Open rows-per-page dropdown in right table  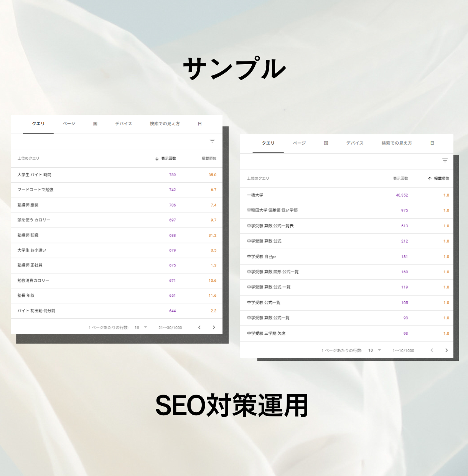tap(374, 350)
